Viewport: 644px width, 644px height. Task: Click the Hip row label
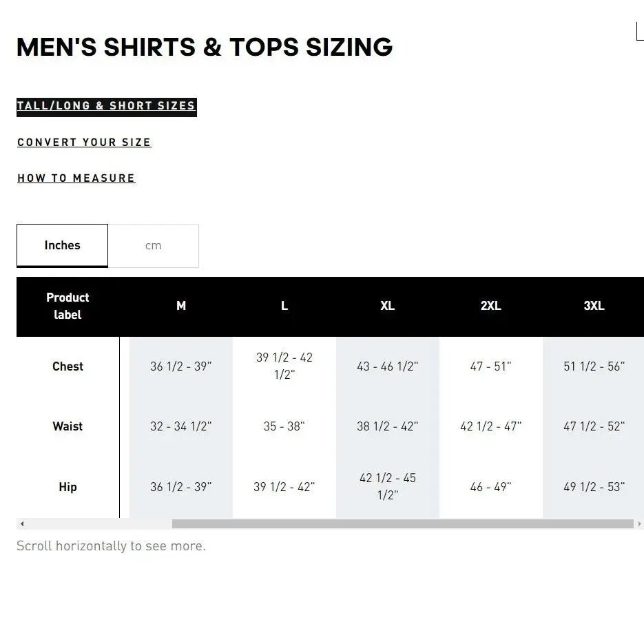pyautogui.click(x=67, y=487)
